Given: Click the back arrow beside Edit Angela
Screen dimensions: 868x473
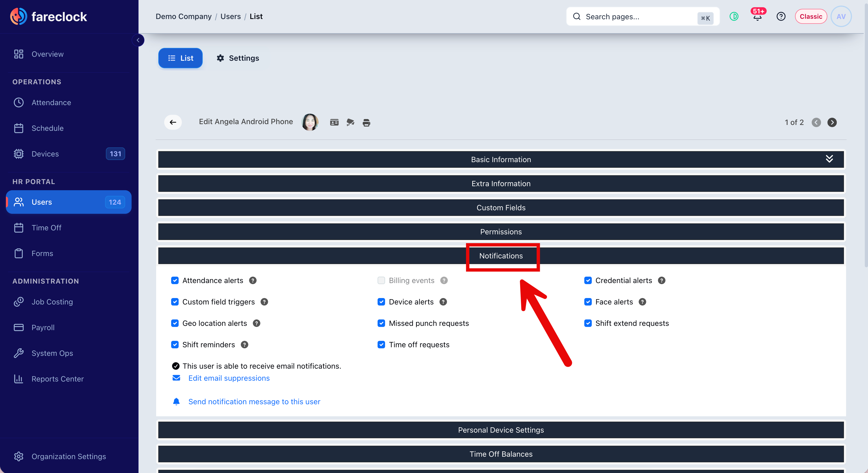Looking at the screenshot, I should coord(173,122).
